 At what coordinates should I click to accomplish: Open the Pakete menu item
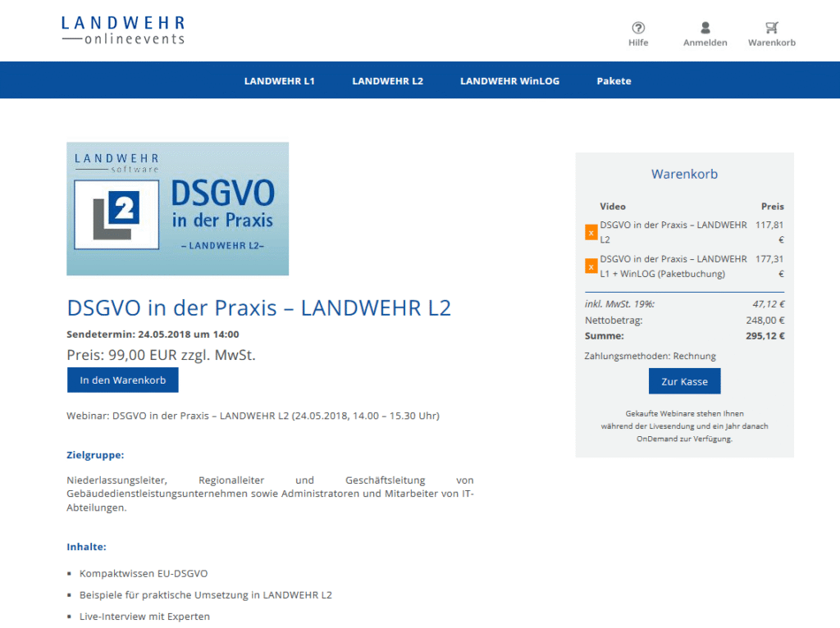point(614,81)
